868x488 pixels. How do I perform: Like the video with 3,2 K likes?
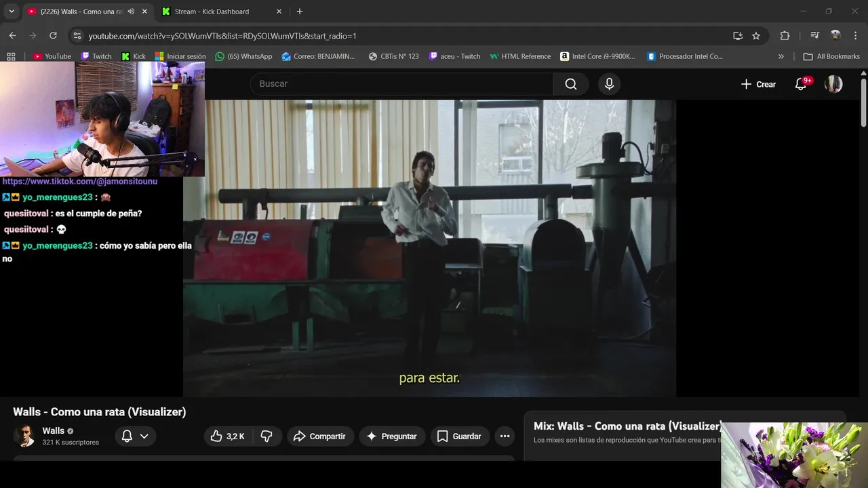pos(228,436)
